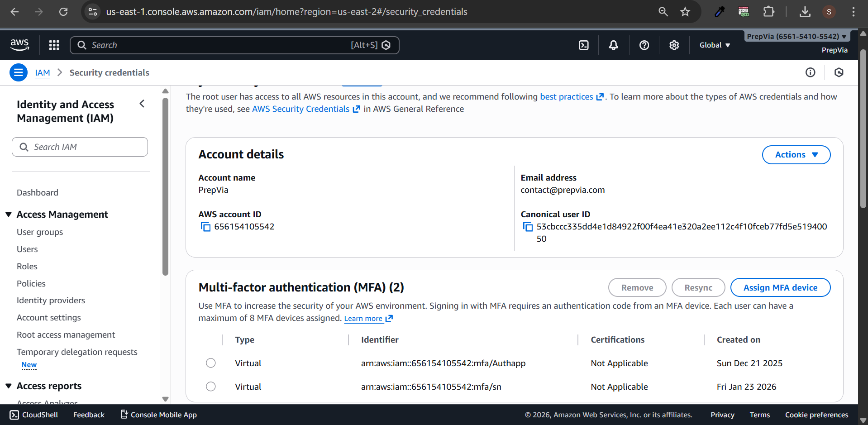Open the Actions dropdown in Account details
The height and width of the screenshot is (425, 868).
pos(796,155)
